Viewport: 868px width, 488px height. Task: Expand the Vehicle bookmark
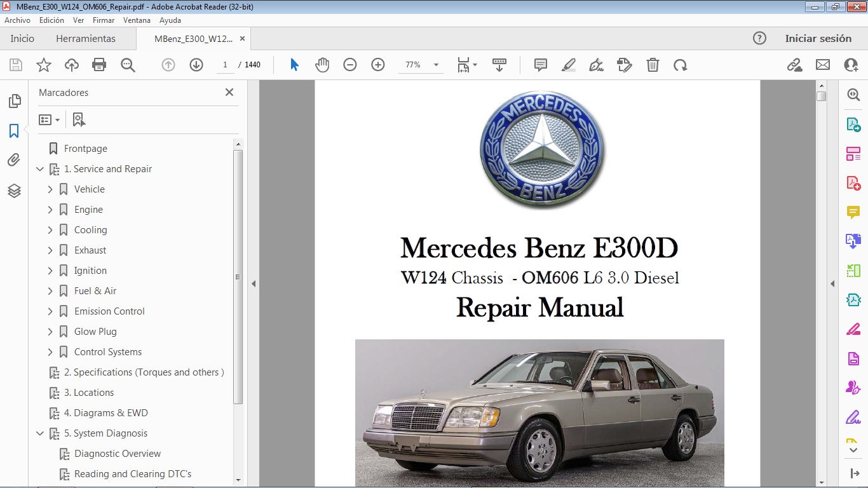click(50, 189)
